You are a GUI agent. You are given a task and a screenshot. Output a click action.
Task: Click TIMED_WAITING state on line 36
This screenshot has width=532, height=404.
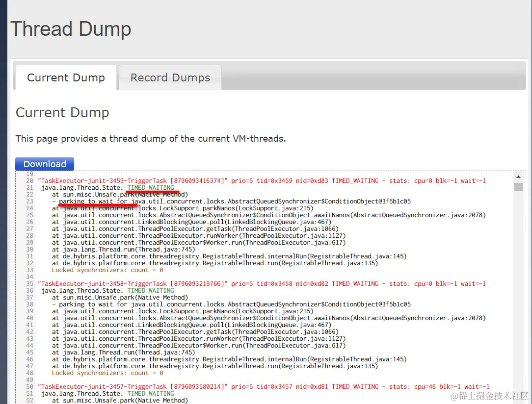point(151,290)
